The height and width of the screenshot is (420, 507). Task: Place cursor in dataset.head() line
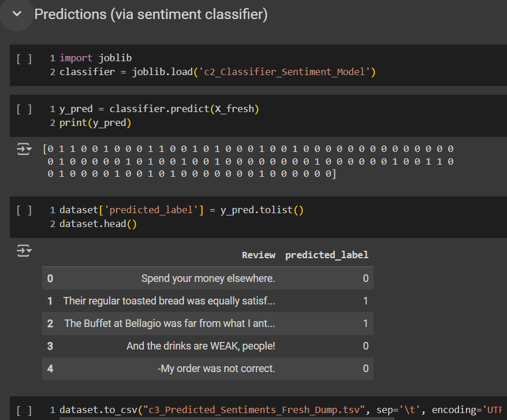[x=98, y=224]
